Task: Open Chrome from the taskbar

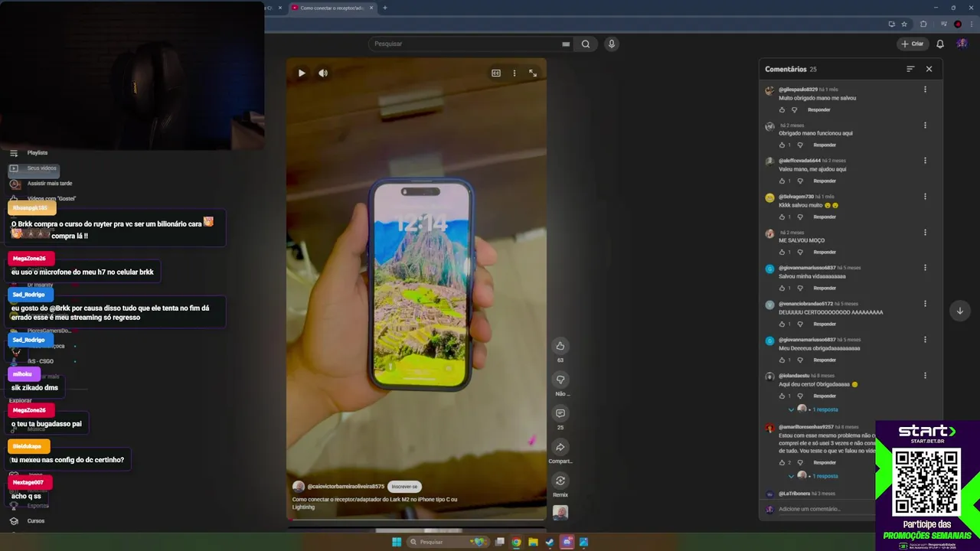Action: click(x=516, y=542)
